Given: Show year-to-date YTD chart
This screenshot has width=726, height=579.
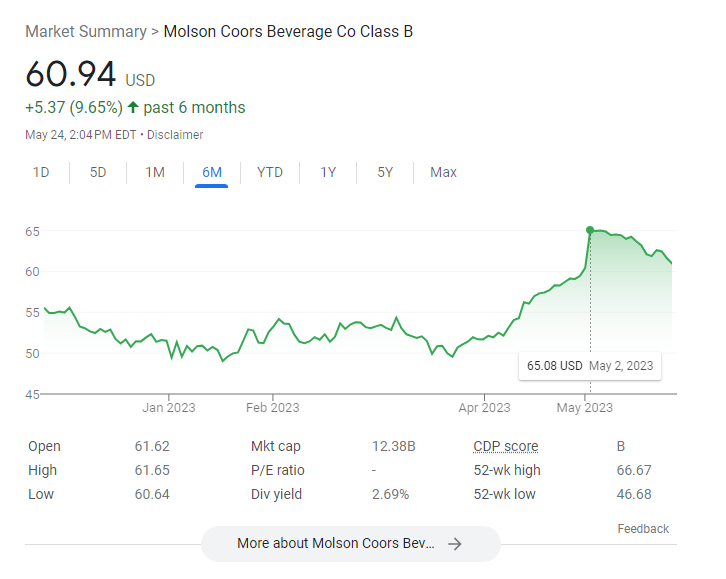Looking at the screenshot, I should (270, 172).
